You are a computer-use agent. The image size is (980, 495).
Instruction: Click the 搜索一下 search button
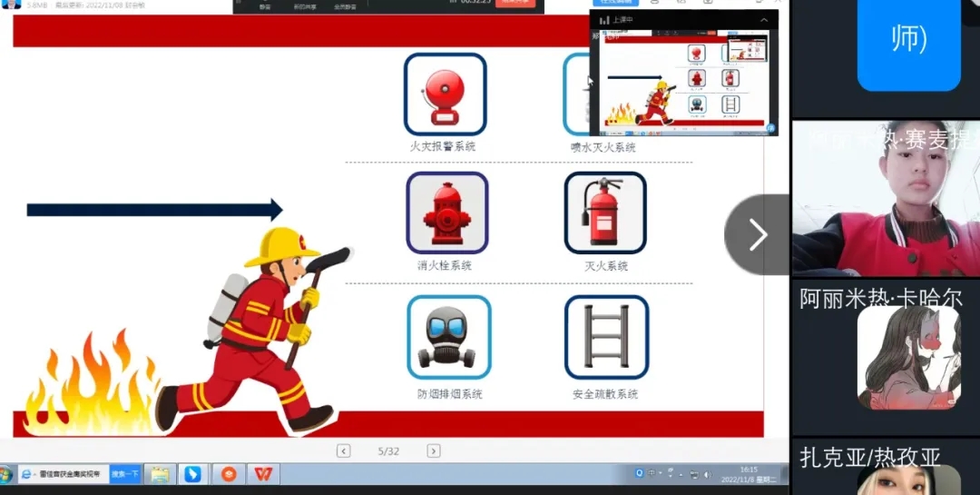[x=125, y=474]
